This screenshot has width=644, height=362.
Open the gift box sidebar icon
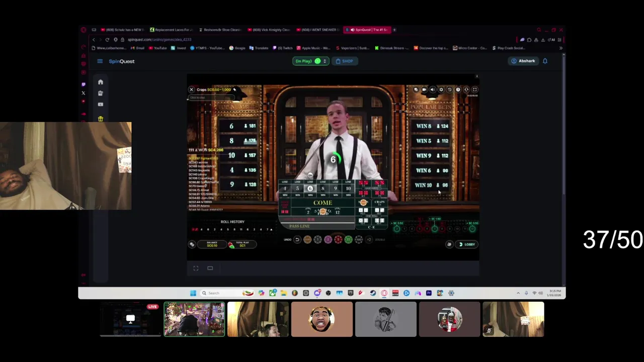click(x=100, y=119)
